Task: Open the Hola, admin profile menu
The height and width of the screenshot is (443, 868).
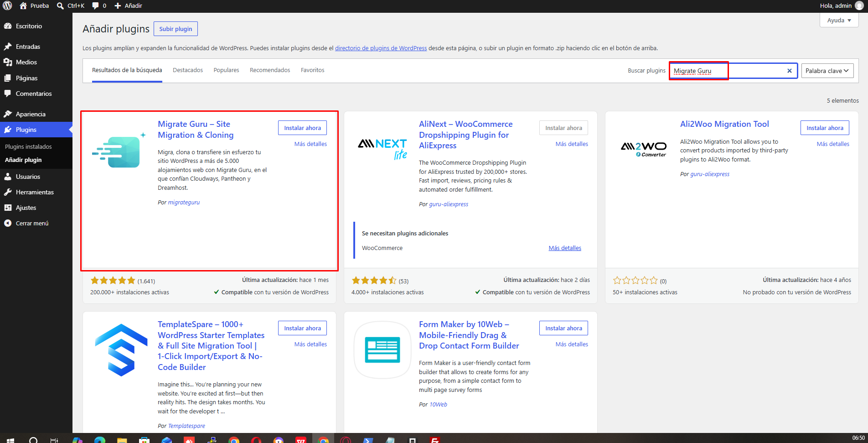Action: point(841,5)
